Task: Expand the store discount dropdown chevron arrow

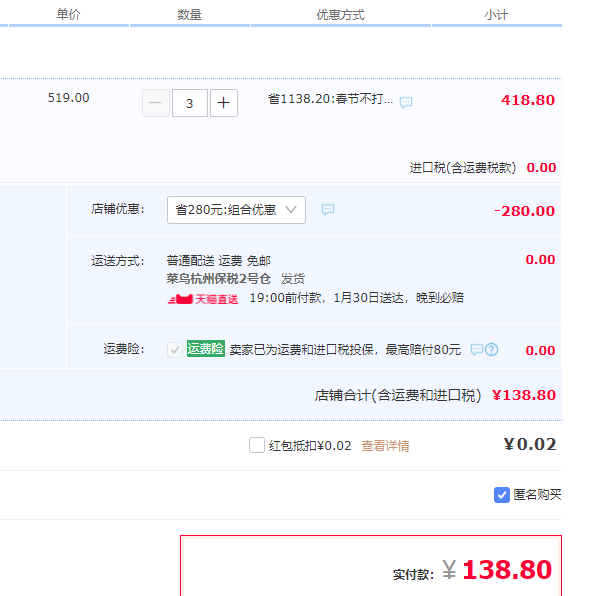Action: 291,209
